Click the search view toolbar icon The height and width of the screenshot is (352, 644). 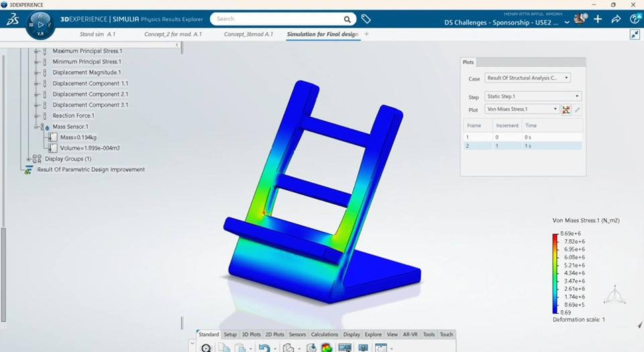(x=206, y=348)
